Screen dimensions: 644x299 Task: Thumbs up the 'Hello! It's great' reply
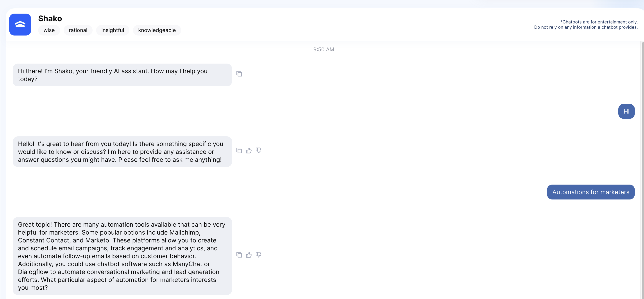(249, 151)
